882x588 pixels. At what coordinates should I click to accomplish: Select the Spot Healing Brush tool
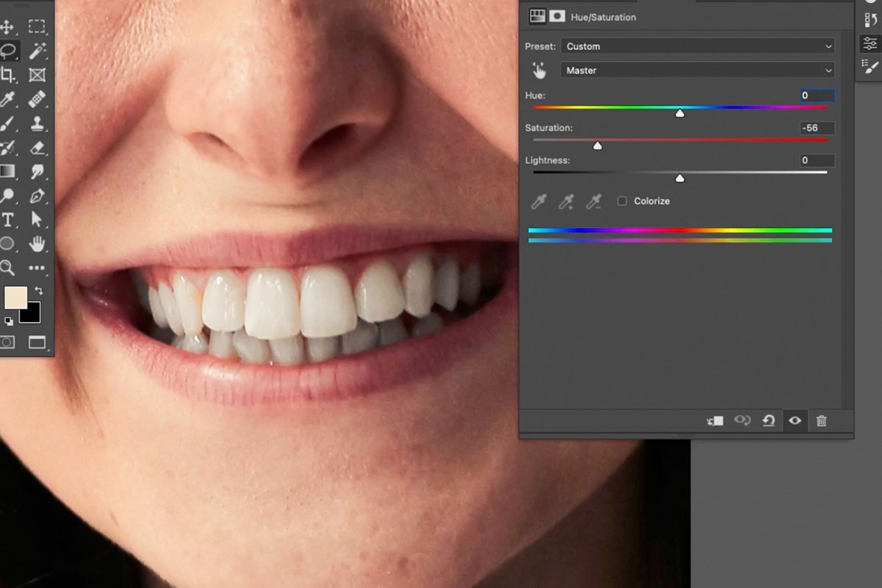pyautogui.click(x=37, y=99)
